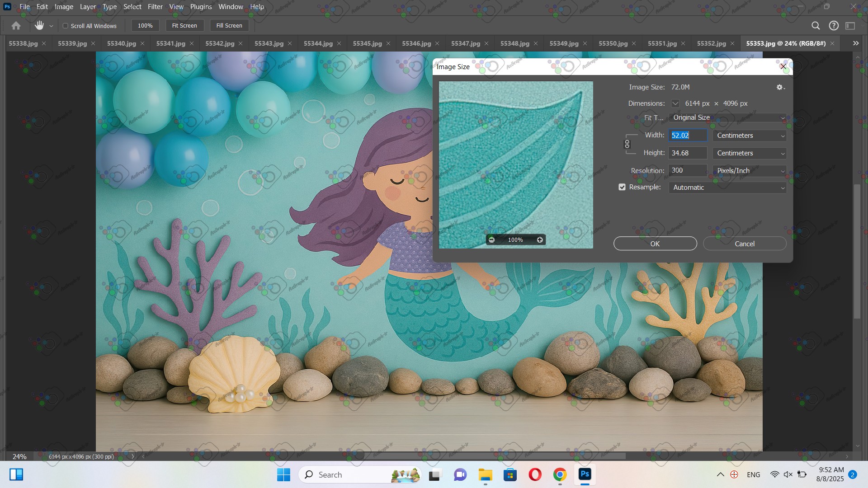The width and height of the screenshot is (868, 488).
Task: Click the Height input field
Action: pos(688,153)
